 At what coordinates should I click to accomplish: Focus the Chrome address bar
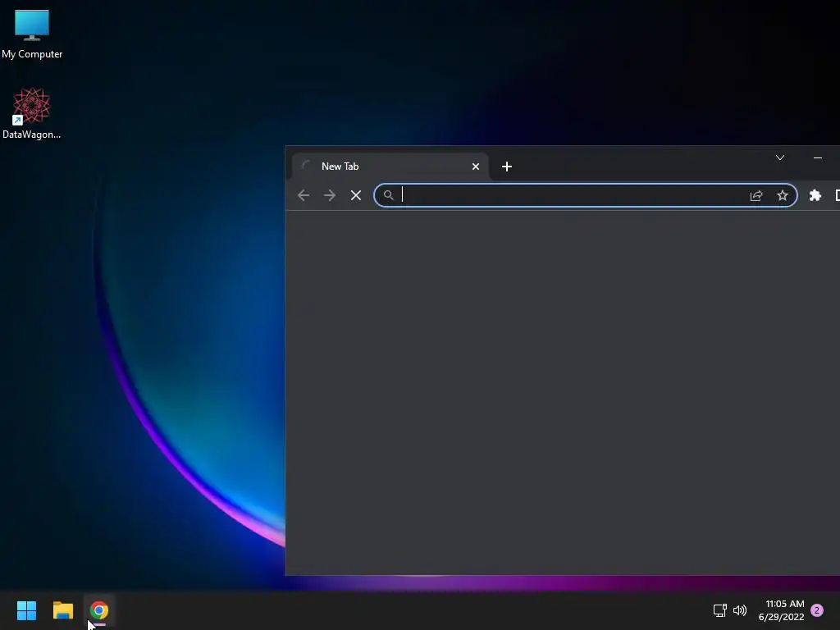click(585, 195)
